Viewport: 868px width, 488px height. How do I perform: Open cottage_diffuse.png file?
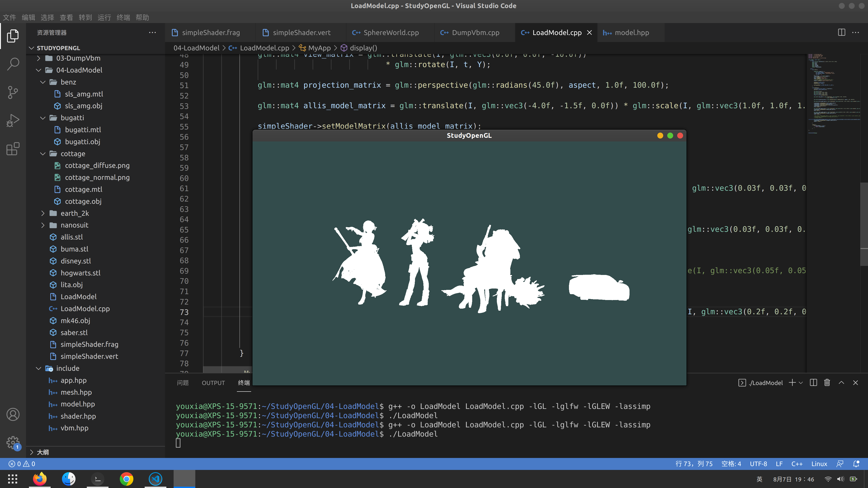[96, 165]
